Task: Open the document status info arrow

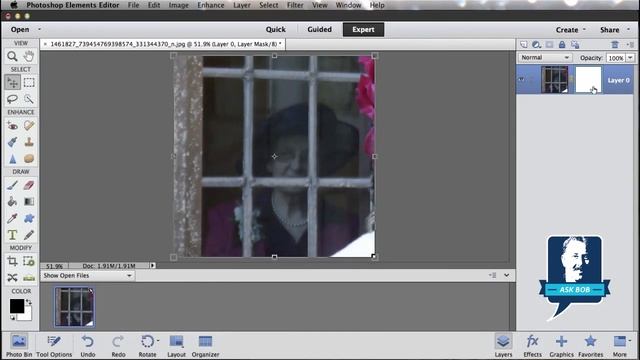Action: (152, 266)
